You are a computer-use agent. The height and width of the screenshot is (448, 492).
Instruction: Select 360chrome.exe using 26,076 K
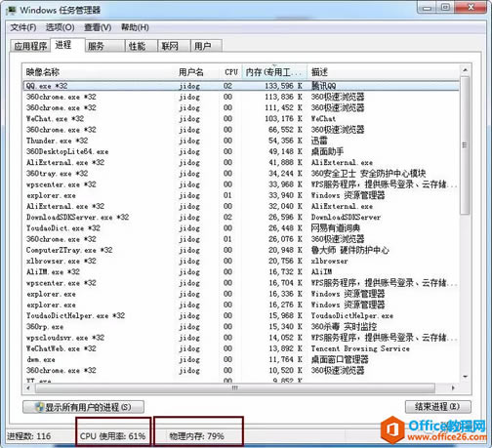(x=241, y=239)
